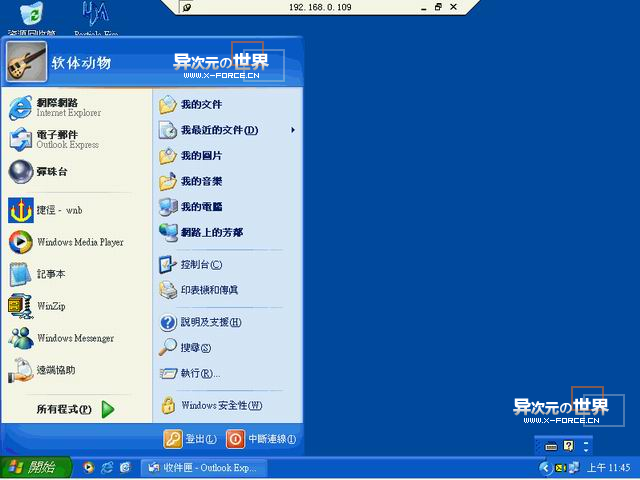Expand 所有程式 all programs arrow

(x=108, y=409)
